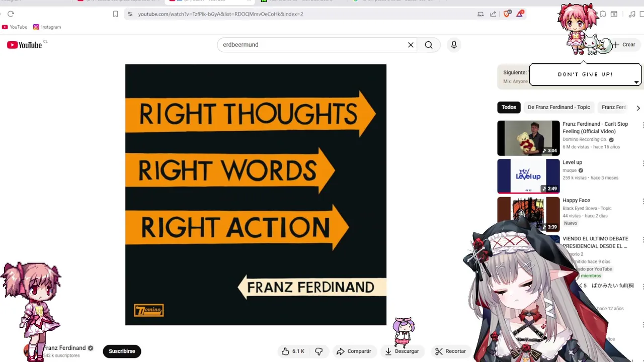Click the dropdown arrow on Don't Give Up bubble

636,82
